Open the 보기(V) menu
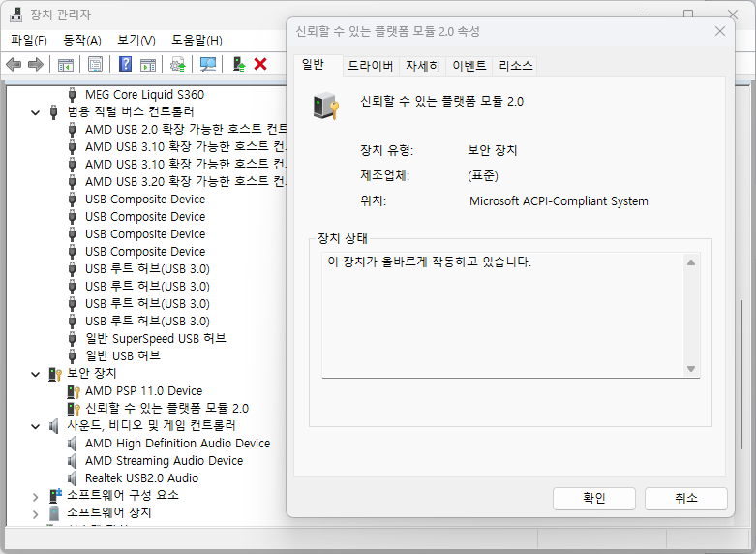 point(136,40)
